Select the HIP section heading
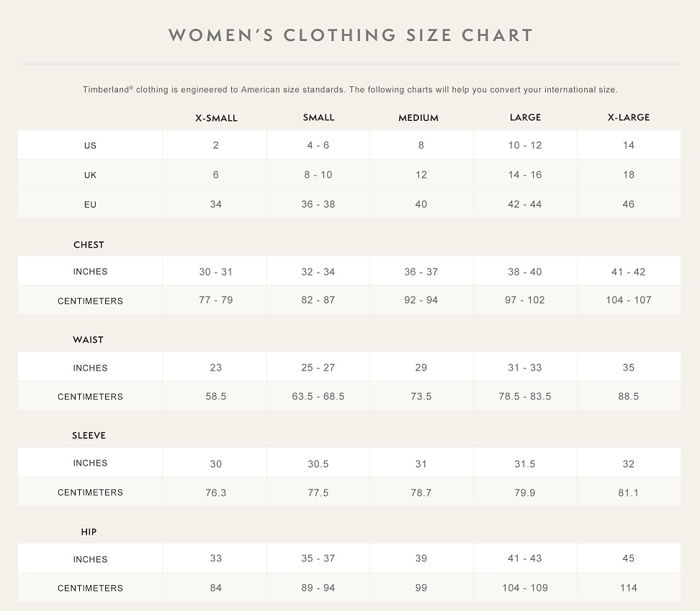This screenshot has width=700, height=611. point(89,532)
